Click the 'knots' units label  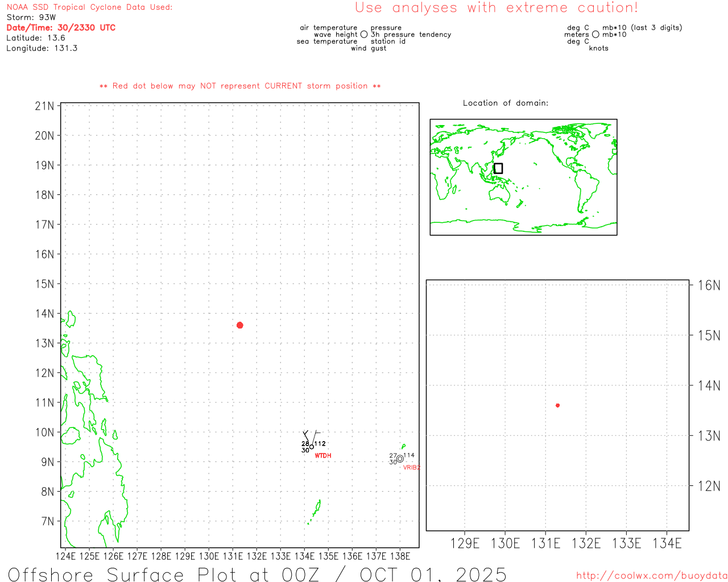(x=598, y=48)
